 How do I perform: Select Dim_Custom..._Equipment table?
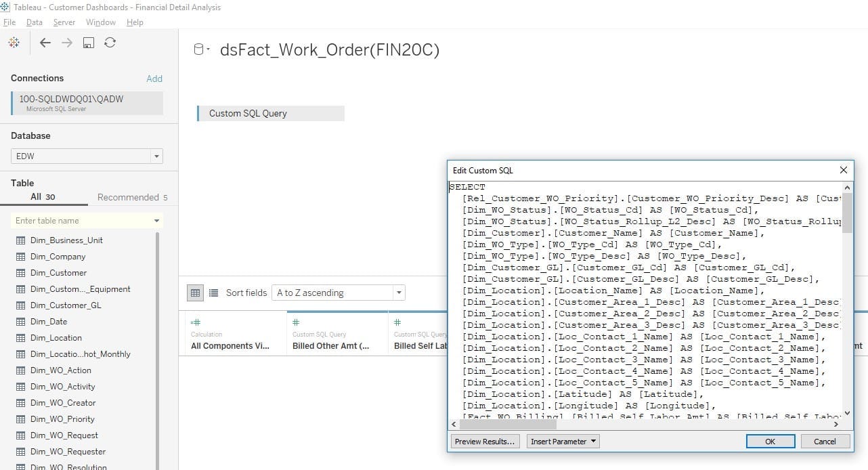[x=80, y=289]
